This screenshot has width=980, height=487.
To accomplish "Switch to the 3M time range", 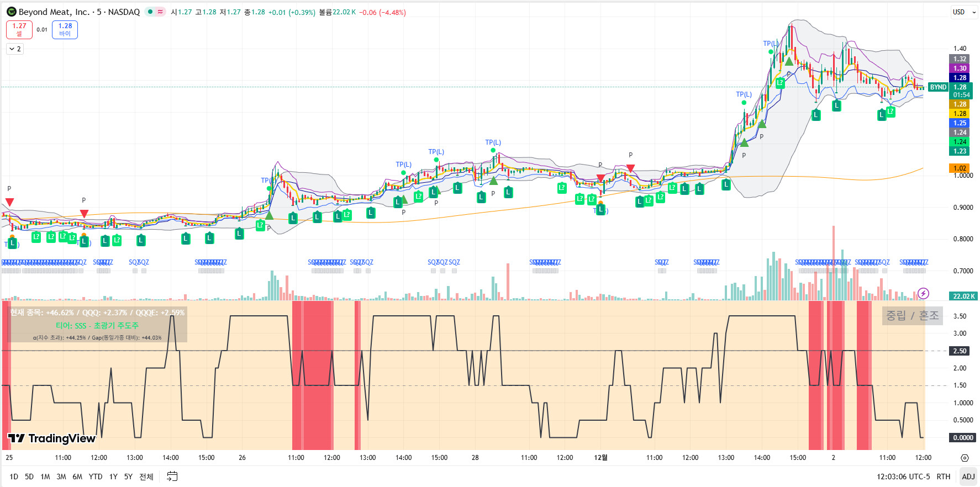I will (61, 477).
